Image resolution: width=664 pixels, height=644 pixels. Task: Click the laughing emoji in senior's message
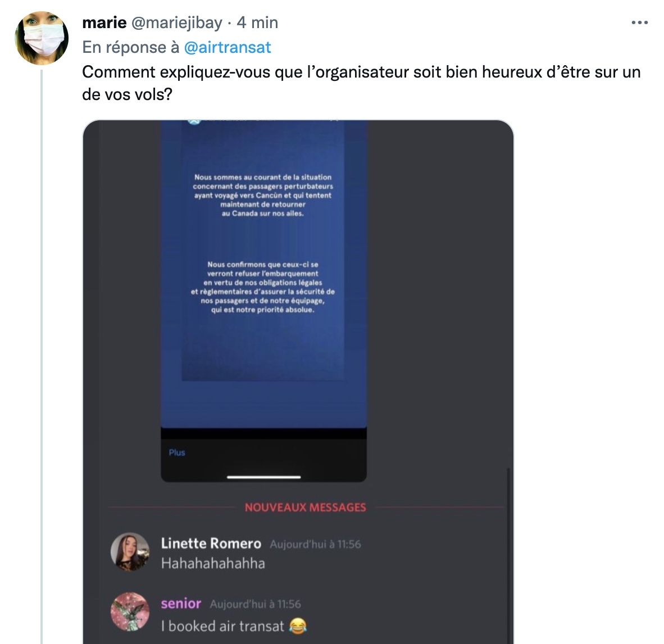click(298, 626)
